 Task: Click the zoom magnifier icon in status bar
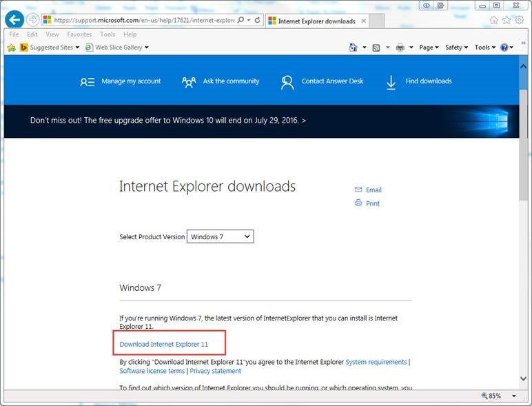pyautogui.click(x=484, y=396)
